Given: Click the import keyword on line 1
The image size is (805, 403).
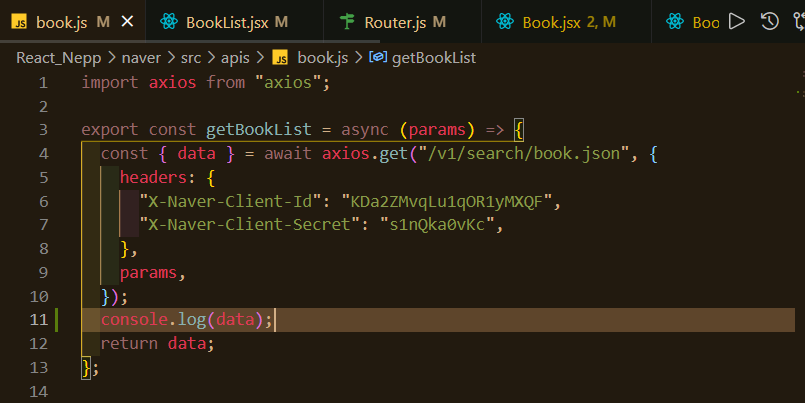Looking at the screenshot, I should click(x=110, y=83).
